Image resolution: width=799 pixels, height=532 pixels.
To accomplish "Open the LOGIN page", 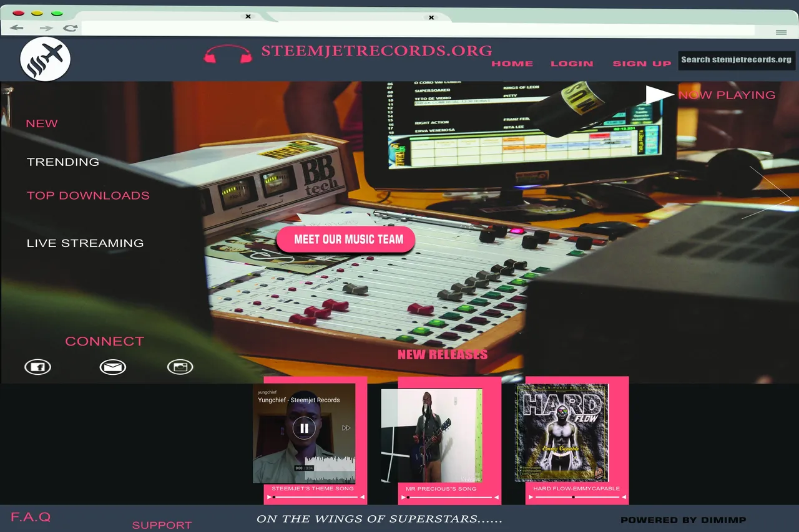I will pos(572,64).
